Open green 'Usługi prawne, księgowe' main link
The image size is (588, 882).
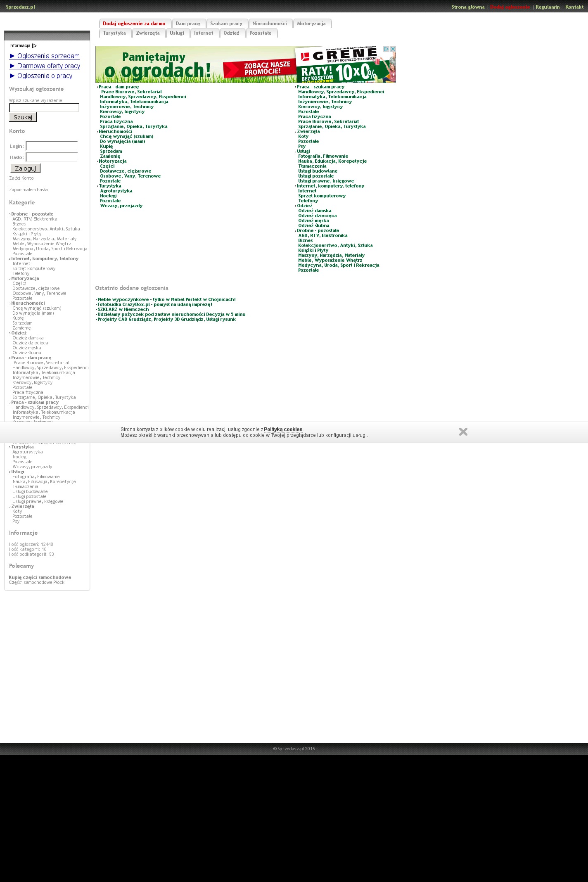326,181
